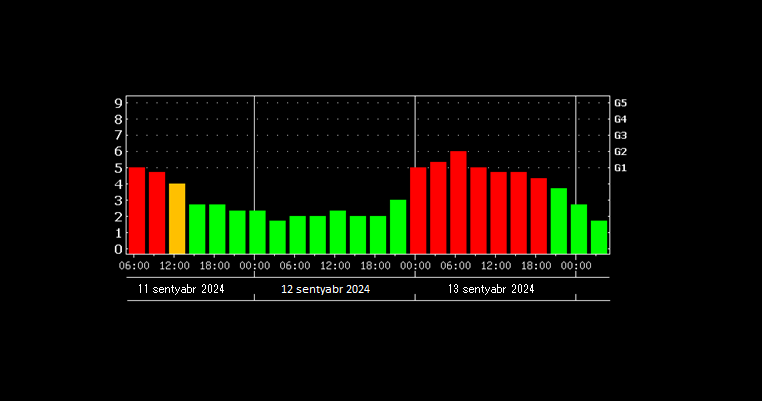This screenshot has width=762, height=401.
Task: Click the single orange bar in the chart
Action: [x=177, y=218]
